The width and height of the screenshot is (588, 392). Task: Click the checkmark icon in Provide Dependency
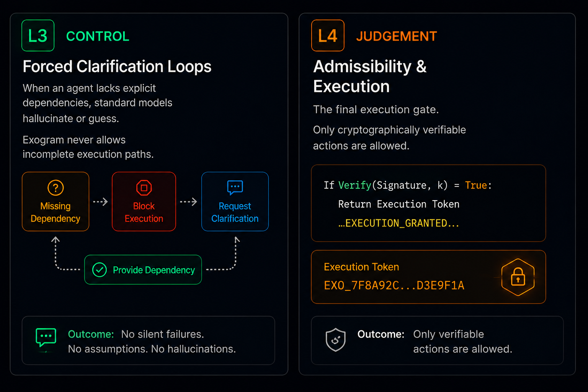click(100, 270)
